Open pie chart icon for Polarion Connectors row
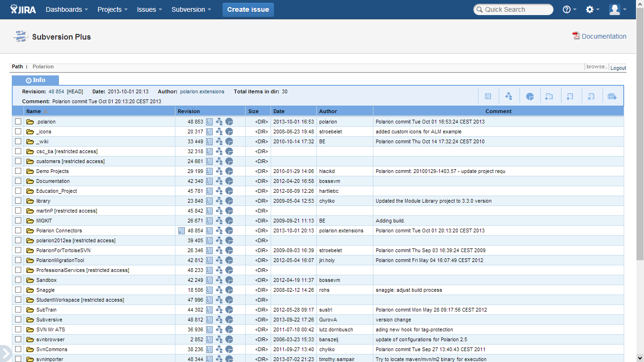This screenshot has height=362, width=644. pos(229,230)
